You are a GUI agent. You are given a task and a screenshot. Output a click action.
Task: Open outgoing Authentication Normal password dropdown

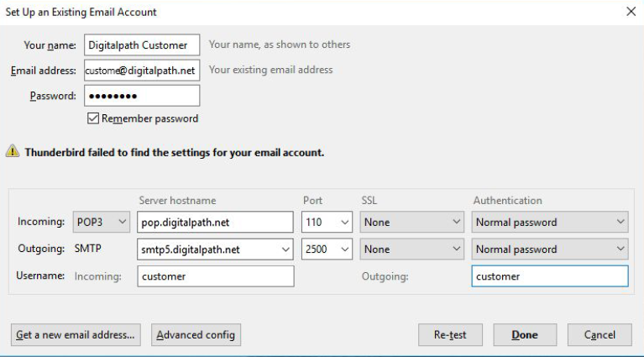click(550, 249)
